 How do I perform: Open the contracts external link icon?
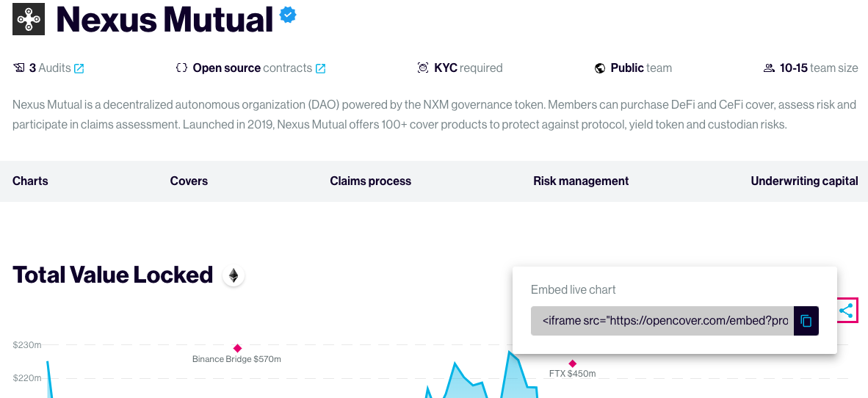tap(320, 68)
